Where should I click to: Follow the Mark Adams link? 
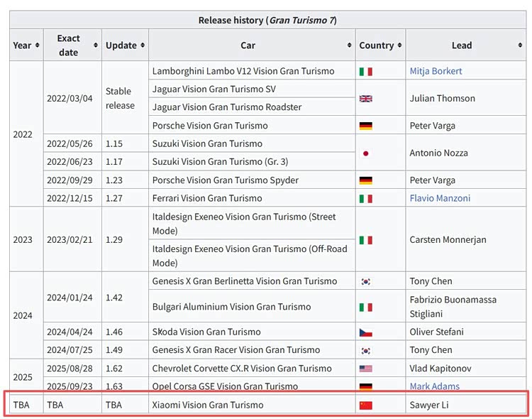coord(434,386)
